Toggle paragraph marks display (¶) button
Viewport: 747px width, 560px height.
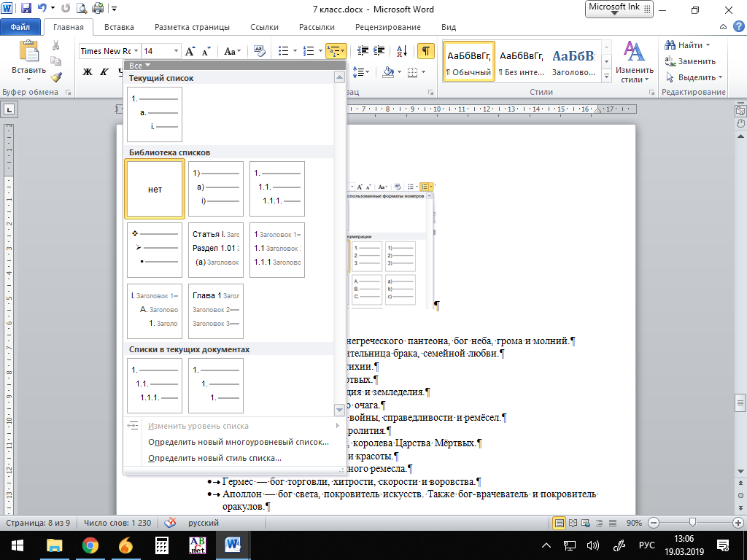click(425, 51)
